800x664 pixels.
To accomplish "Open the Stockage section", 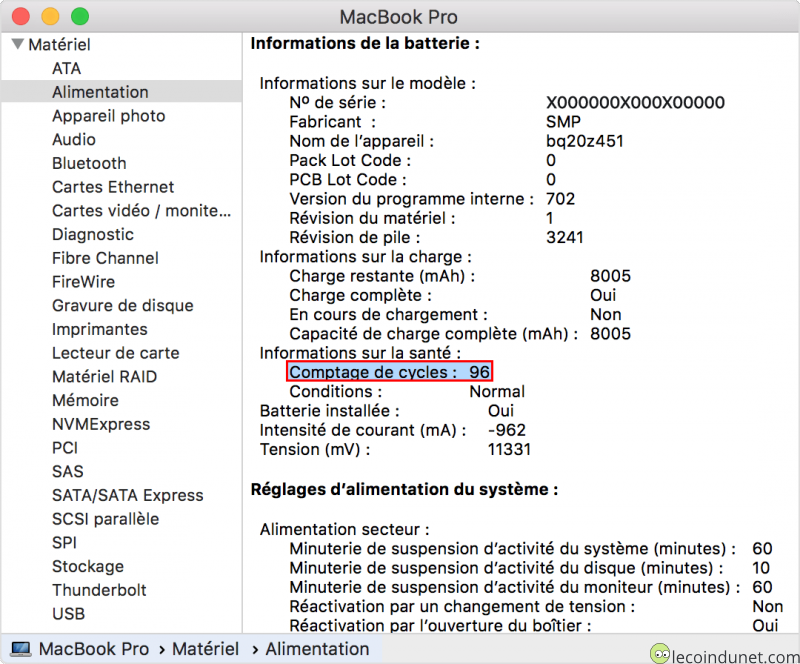I will pos(88,567).
